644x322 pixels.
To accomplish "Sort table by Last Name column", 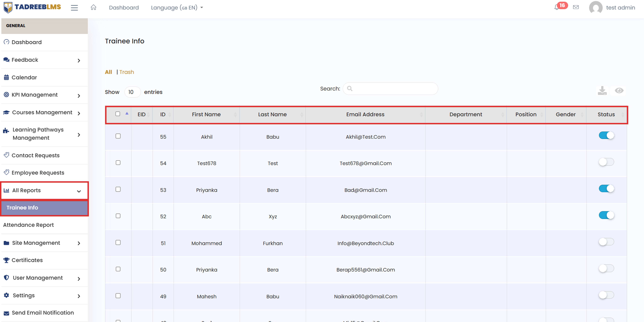I will pos(272,114).
